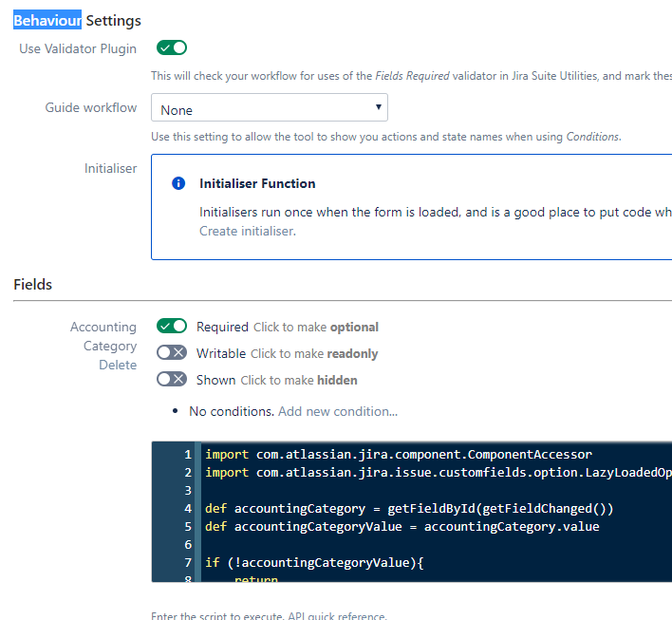Click the Use Validator Plugin label
Screen dimensions: 672x620
(78, 48)
